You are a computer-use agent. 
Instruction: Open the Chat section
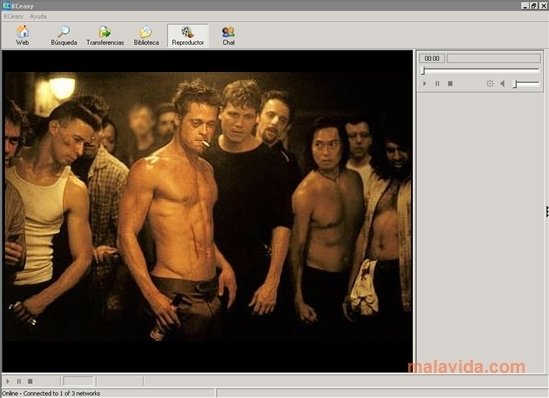pyautogui.click(x=229, y=36)
